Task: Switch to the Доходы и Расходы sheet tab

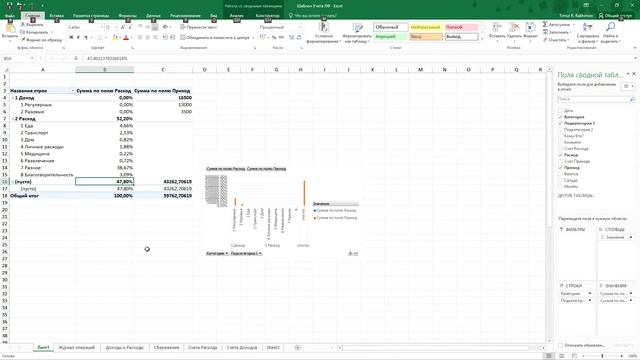Action: click(124, 347)
